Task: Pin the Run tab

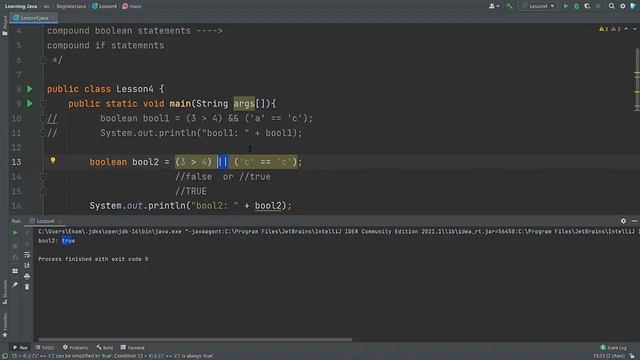Action: point(15,284)
